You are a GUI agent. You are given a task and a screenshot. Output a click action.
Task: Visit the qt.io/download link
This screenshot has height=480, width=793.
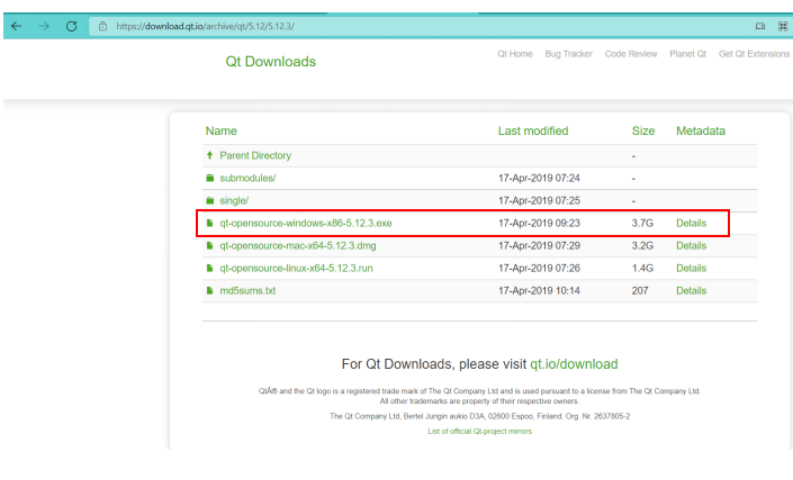(574, 364)
